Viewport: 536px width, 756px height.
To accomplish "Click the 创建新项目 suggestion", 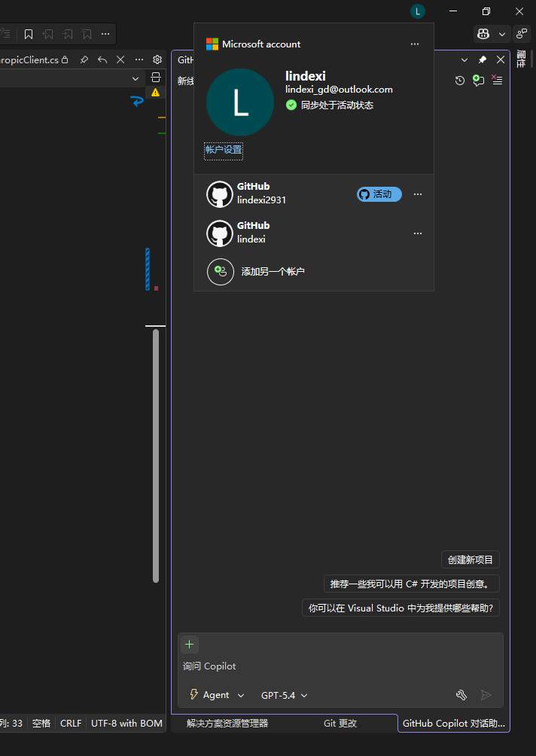I will pos(471,559).
